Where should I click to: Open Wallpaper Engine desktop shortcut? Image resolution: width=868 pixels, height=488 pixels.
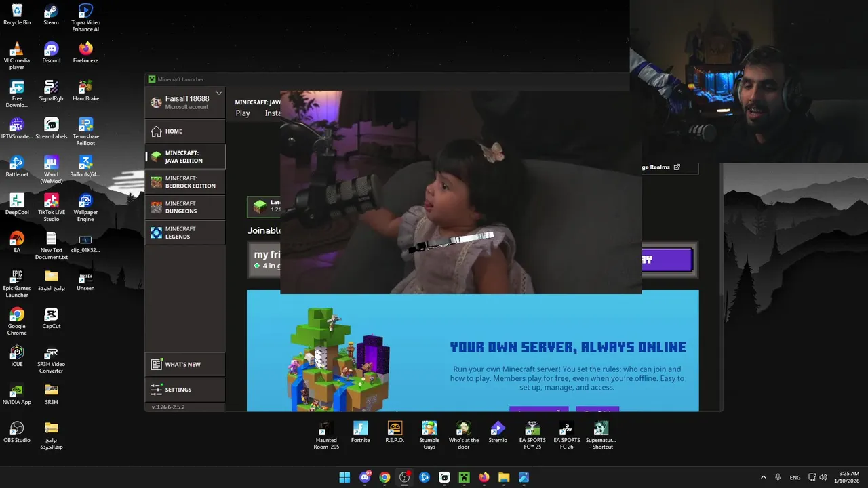tap(85, 207)
